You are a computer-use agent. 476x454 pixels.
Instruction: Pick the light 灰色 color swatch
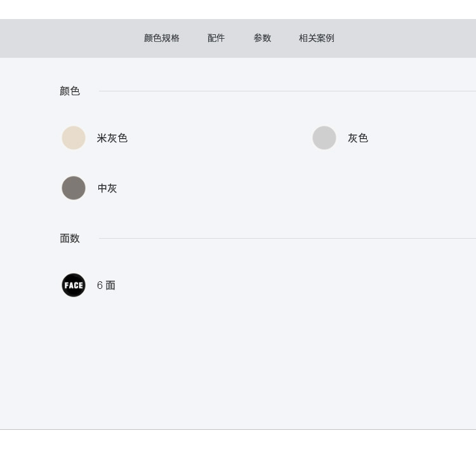click(324, 138)
